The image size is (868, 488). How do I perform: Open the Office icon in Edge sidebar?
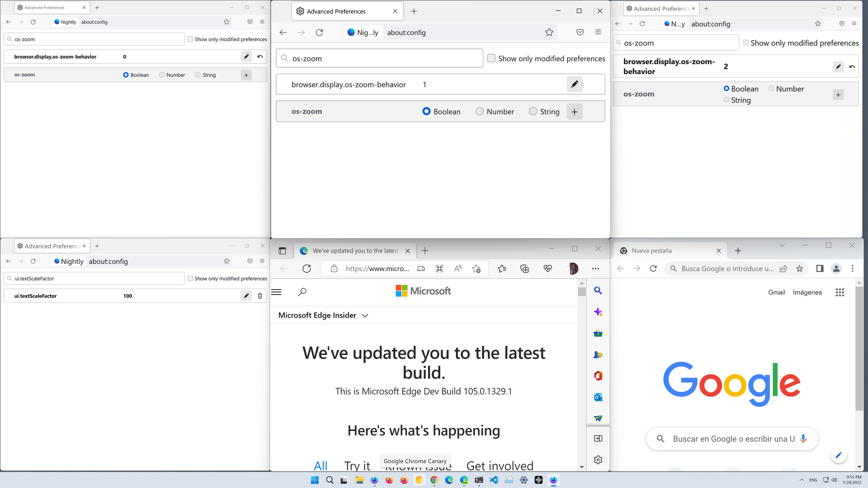tap(598, 376)
